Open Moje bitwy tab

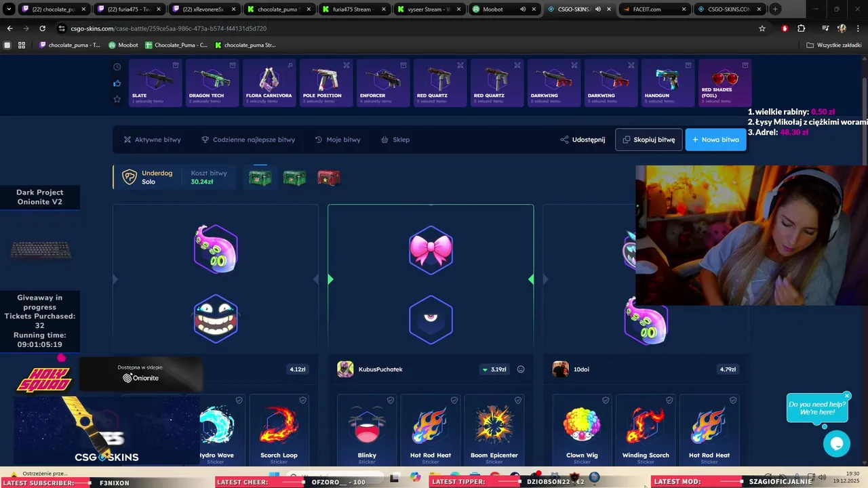click(x=338, y=140)
